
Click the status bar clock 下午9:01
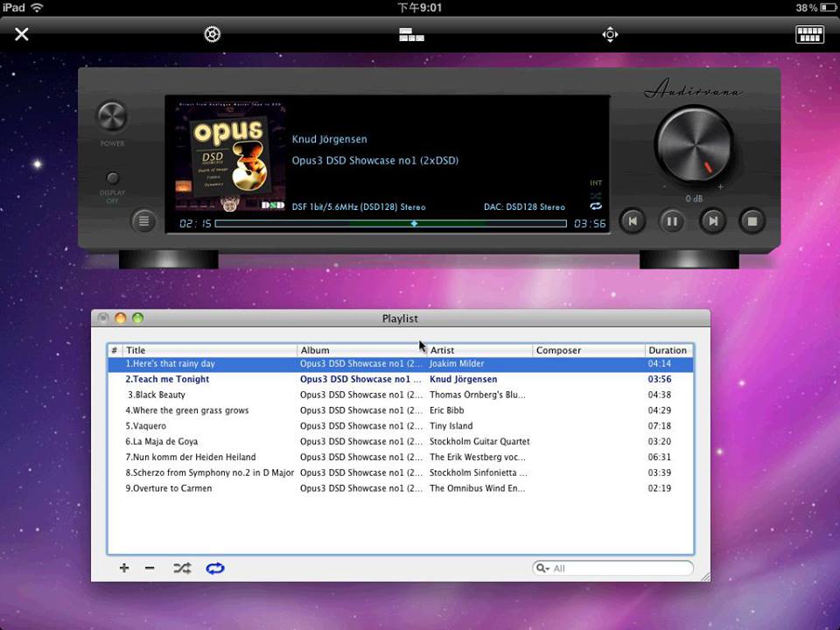(x=420, y=8)
